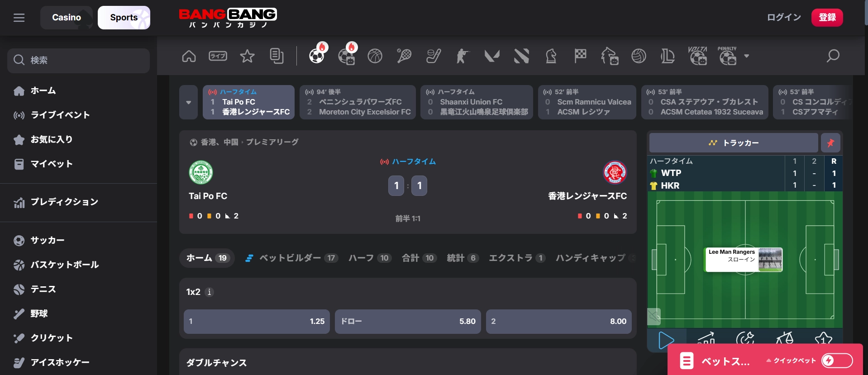Show info for the 1x2 market
Image resolution: width=868 pixels, height=375 pixels.
(x=209, y=292)
